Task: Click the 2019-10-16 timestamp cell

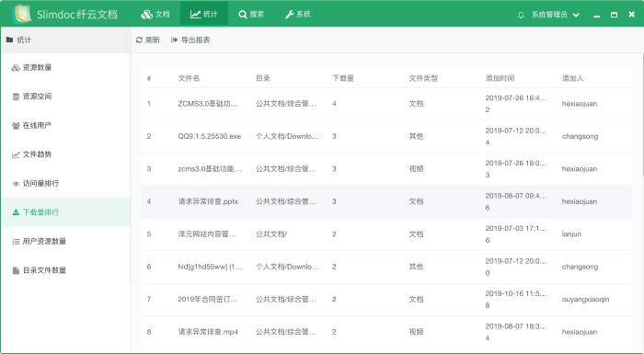Action: tap(516, 300)
